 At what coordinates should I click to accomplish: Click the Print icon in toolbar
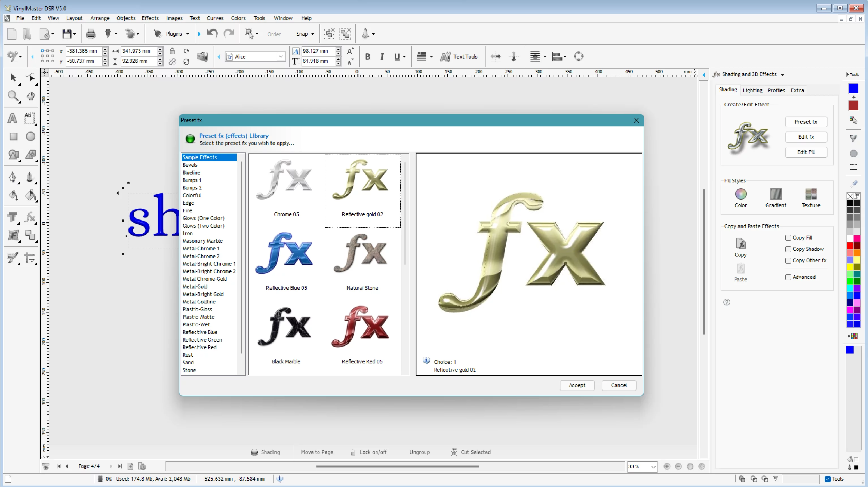tap(91, 34)
